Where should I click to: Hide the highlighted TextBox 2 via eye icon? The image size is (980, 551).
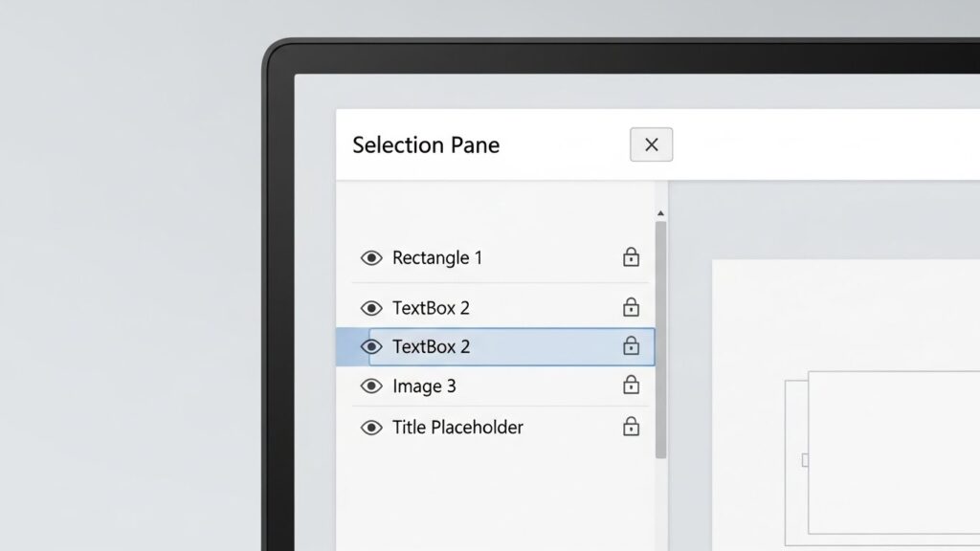point(371,346)
